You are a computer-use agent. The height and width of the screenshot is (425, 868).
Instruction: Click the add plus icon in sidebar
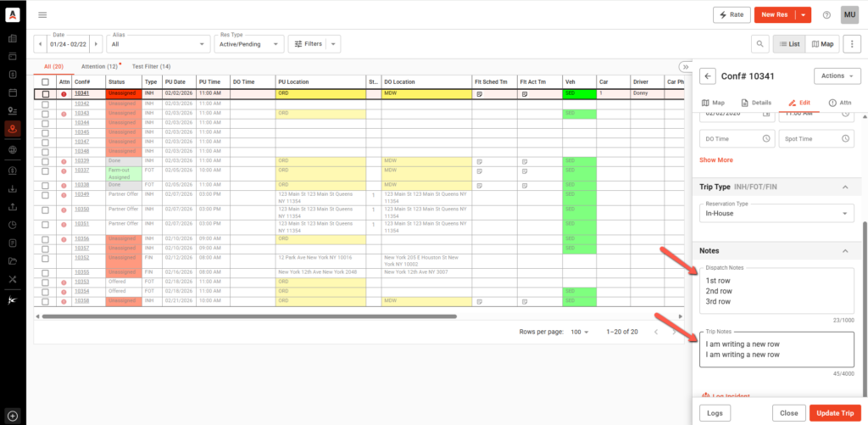(13, 415)
